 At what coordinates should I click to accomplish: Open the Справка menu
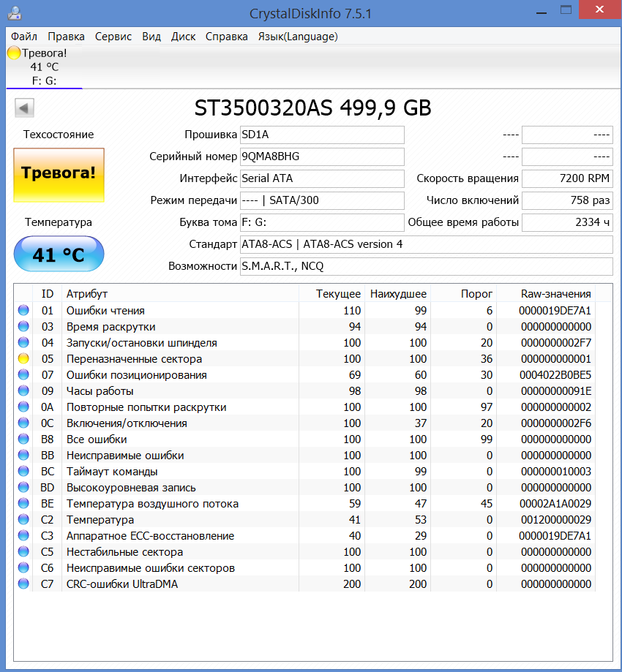[227, 37]
